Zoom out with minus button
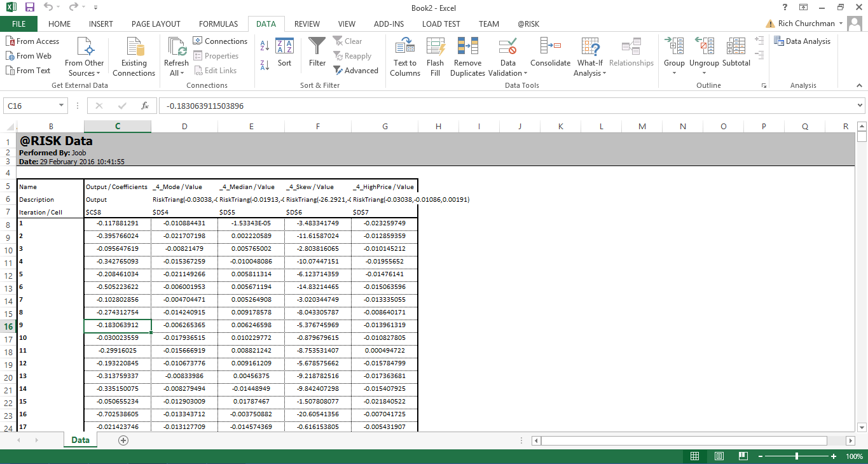868x464 pixels. coord(759,456)
